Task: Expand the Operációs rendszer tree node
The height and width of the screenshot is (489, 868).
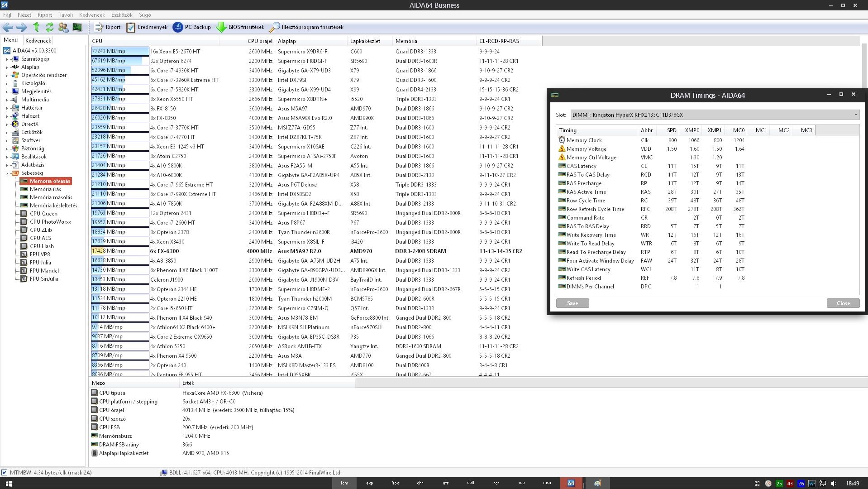Action: [7, 76]
